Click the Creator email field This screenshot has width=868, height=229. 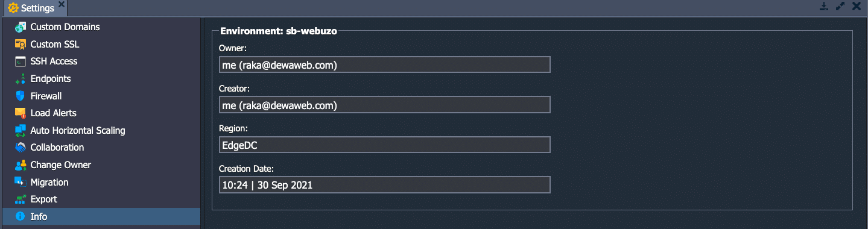tap(385, 105)
